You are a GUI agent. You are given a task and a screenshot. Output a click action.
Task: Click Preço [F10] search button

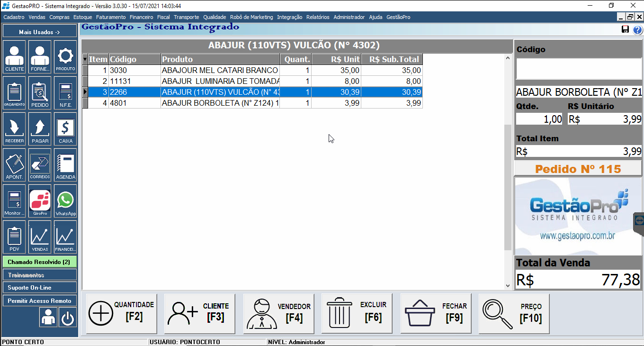click(x=514, y=314)
